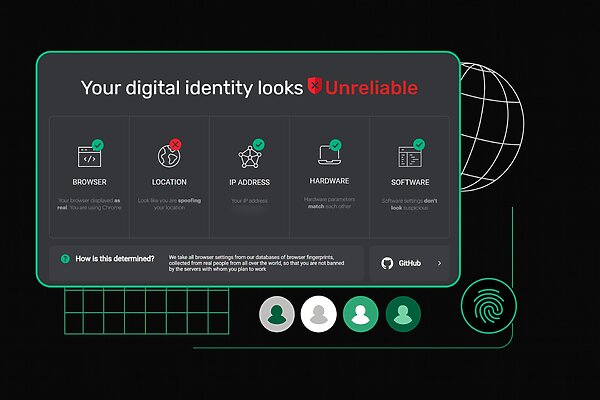Expand using the arrow beside GitHub
The image size is (600, 400).
point(439,264)
